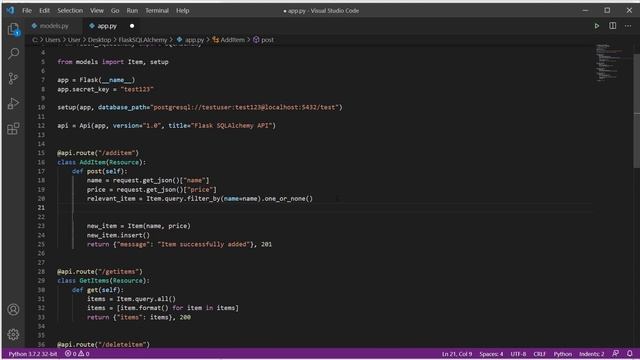Open the Explorer view in activity bar
The height and width of the screenshot is (360, 640).
13,29
